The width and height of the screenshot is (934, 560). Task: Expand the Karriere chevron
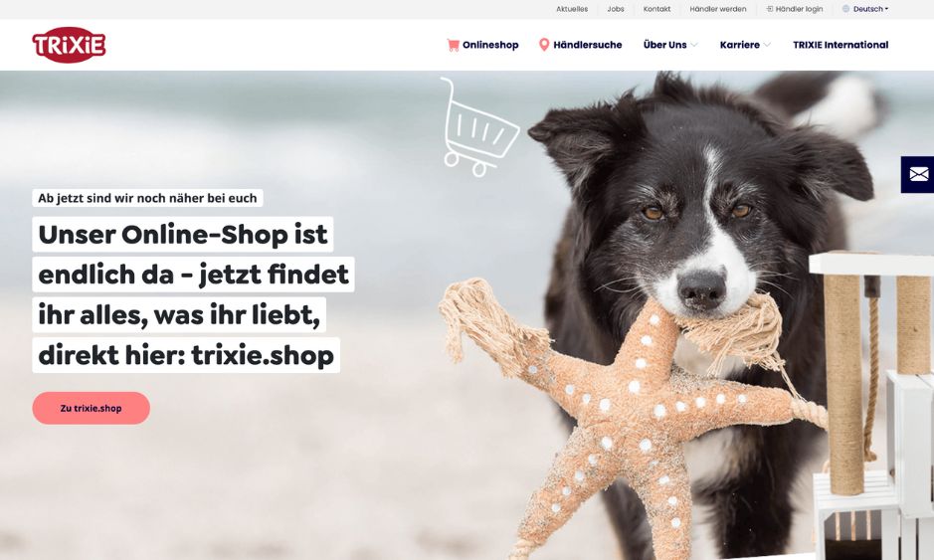point(767,45)
